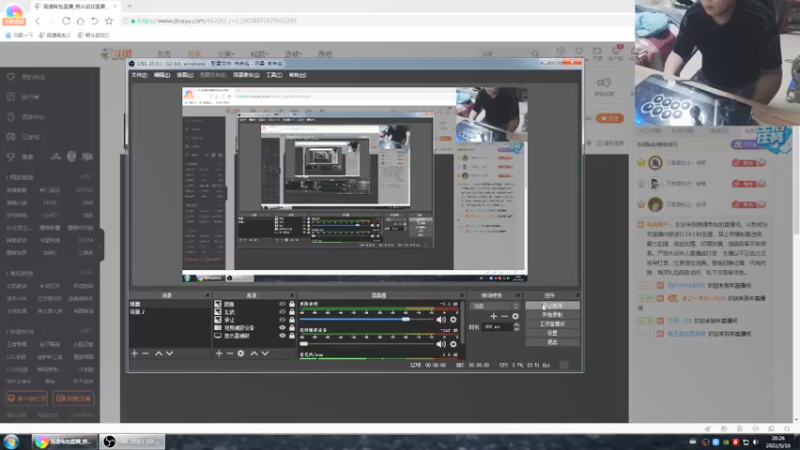The image size is (800, 450).
Task: Decrease transition duration with down arrow
Action: pos(516,329)
